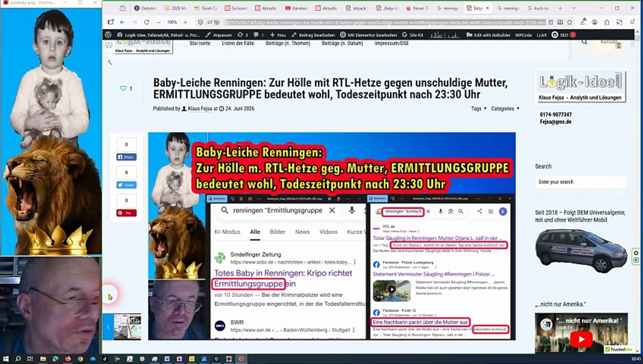
Task: Click author link Klaus Fejsa
Action: coord(200,109)
